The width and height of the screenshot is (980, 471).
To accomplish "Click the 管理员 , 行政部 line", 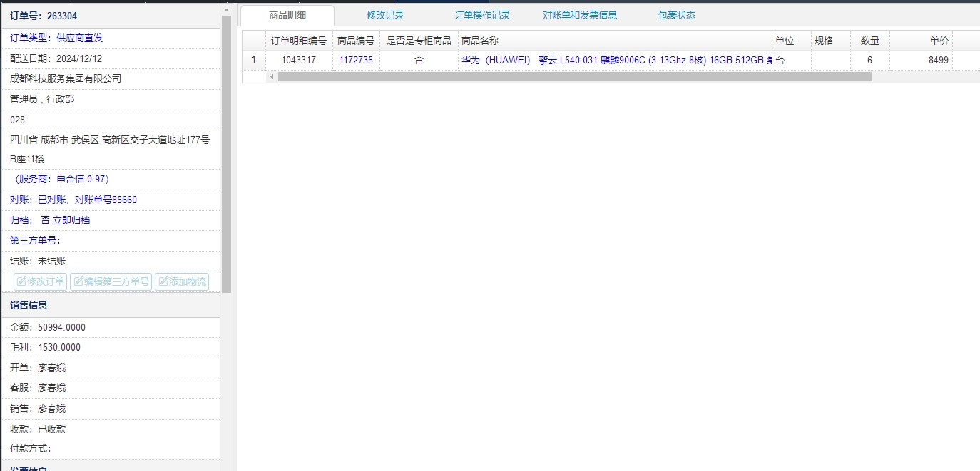I will tap(42, 99).
